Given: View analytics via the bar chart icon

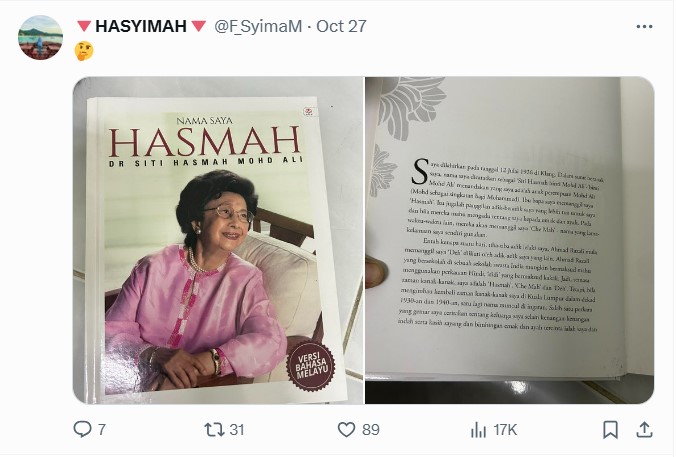Looking at the screenshot, I should click(478, 430).
